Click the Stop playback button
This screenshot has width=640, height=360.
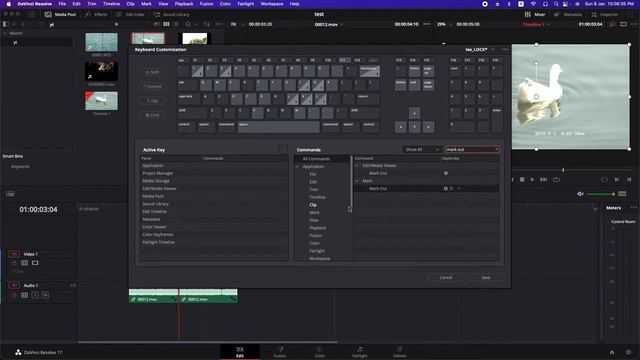pyautogui.click(x=522, y=180)
